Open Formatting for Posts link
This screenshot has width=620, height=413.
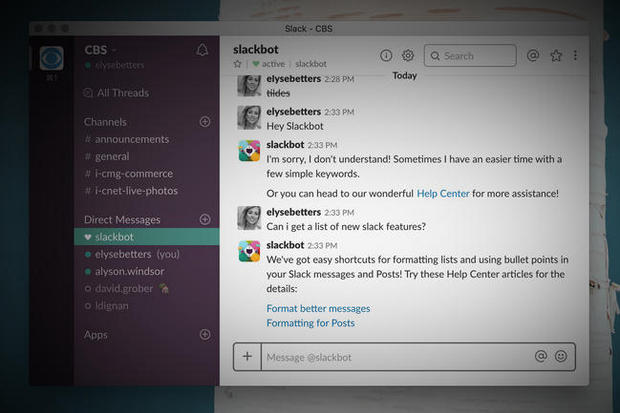[310, 323]
